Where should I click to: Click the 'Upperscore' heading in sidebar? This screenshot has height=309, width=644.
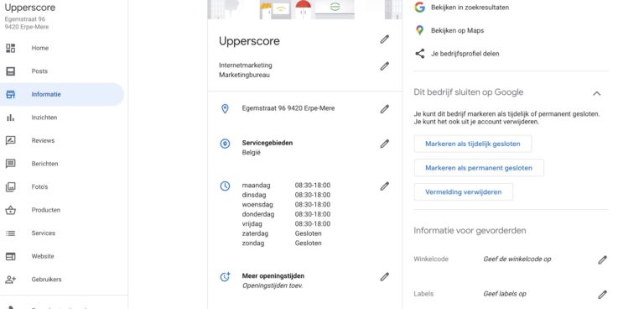(x=29, y=8)
